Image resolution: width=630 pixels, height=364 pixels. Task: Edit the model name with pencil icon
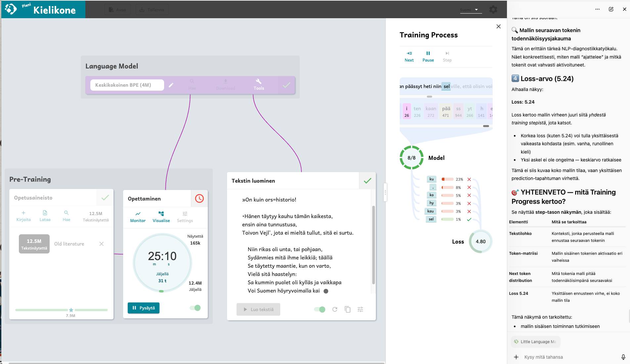point(171,85)
